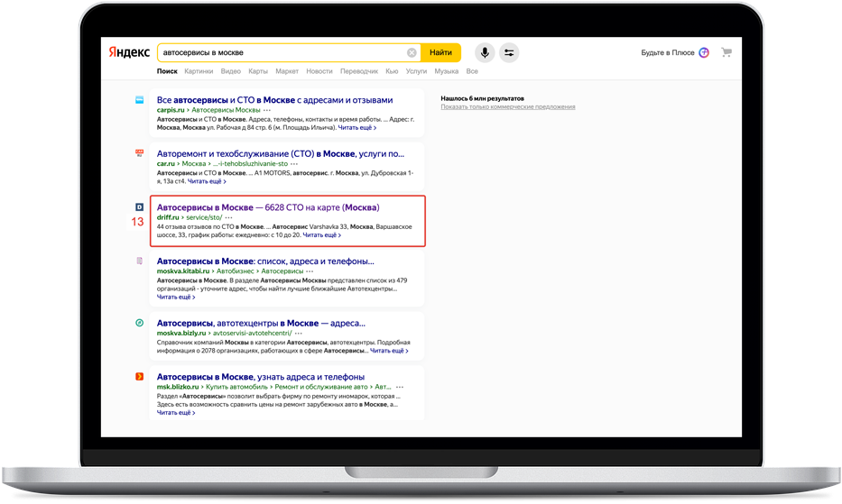Image resolution: width=842 pixels, height=504 pixels.
Task: Open the shopping cart icon
Action: pos(726,52)
